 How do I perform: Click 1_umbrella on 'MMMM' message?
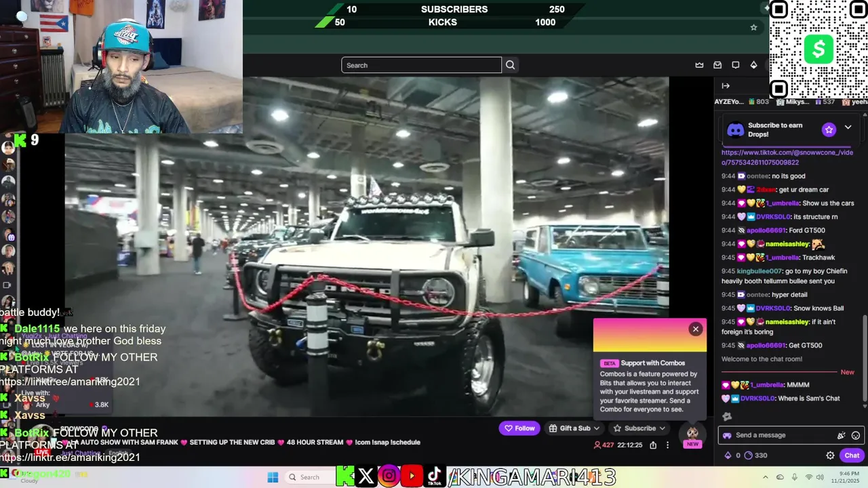pos(766,385)
